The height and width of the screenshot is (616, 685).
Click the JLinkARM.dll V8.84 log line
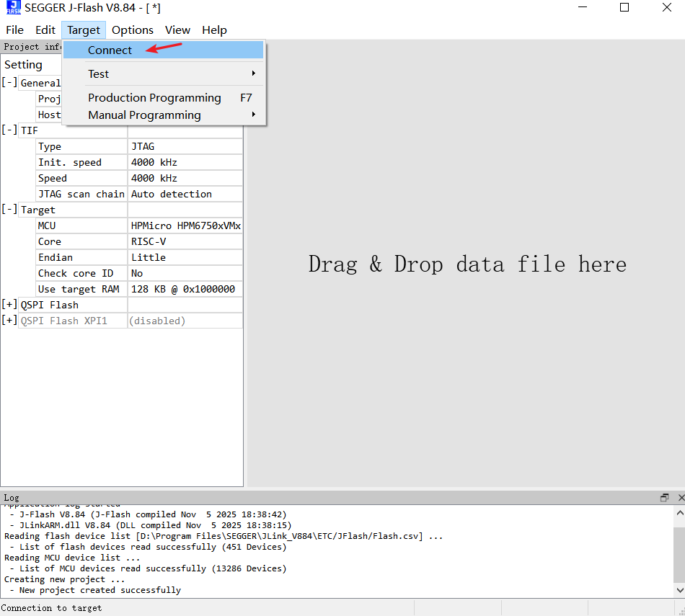click(151, 525)
